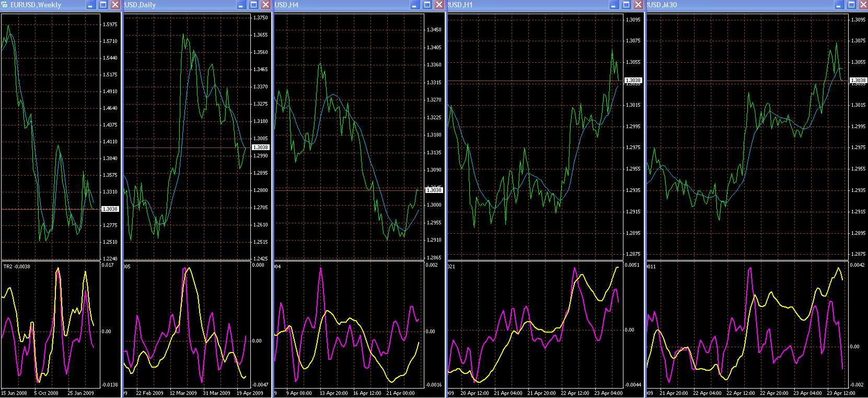Click the 1.3038 price tag in H1 chart
The height and width of the screenshot is (398, 868).
tap(633, 81)
